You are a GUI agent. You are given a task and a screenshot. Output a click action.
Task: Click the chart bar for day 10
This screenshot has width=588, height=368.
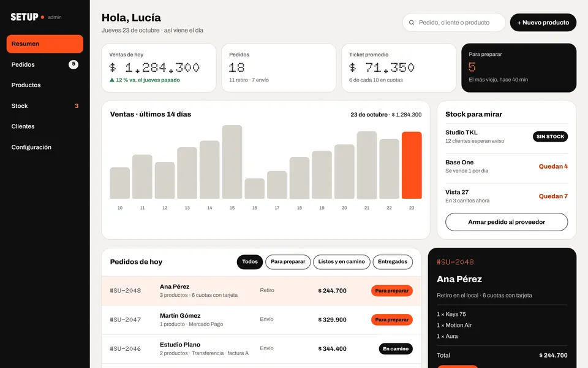coord(119,183)
